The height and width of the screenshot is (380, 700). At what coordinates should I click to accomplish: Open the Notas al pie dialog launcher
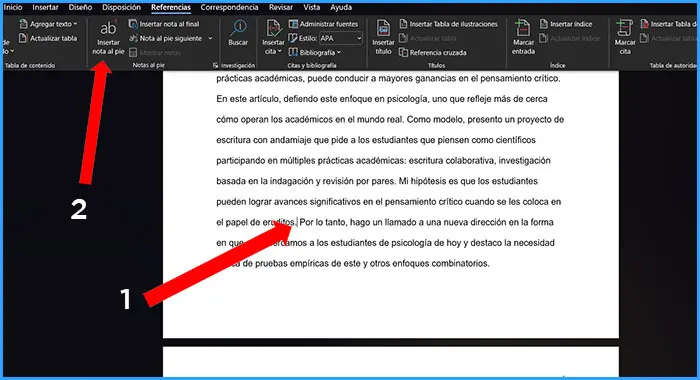click(215, 66)
